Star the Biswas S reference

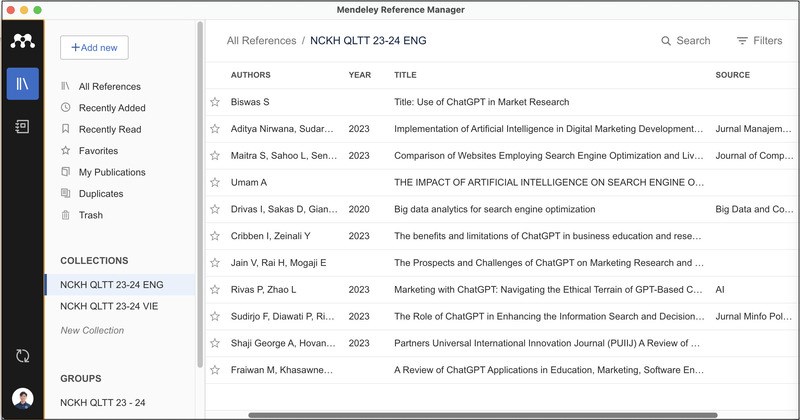tap(214, 102)
